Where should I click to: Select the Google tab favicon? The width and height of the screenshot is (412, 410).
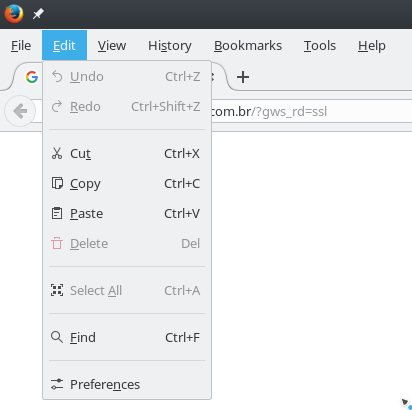pos(32,77)
